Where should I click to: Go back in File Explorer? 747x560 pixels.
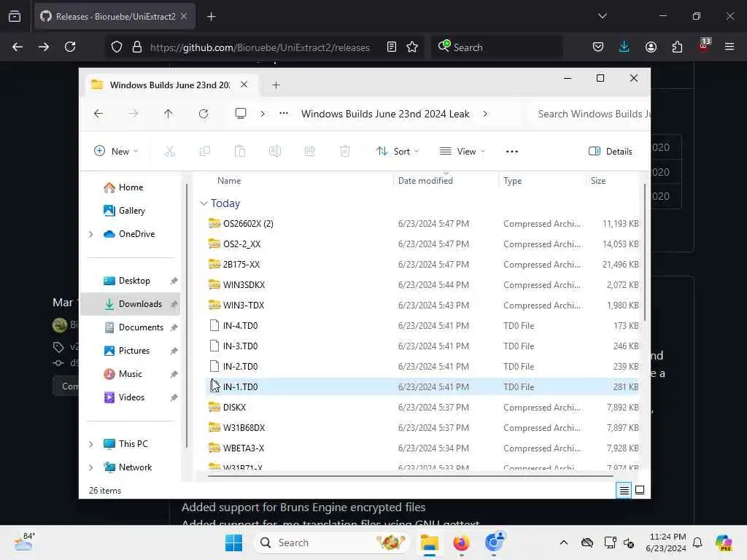(98, 114)
